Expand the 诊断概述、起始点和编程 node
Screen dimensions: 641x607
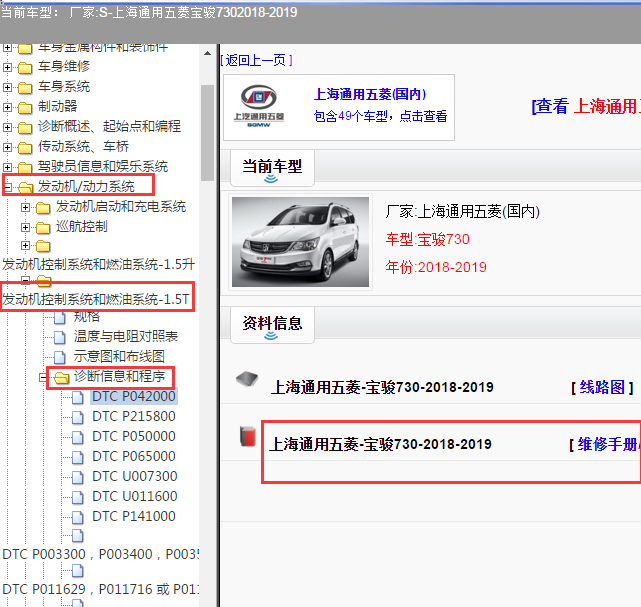point(7,127)
